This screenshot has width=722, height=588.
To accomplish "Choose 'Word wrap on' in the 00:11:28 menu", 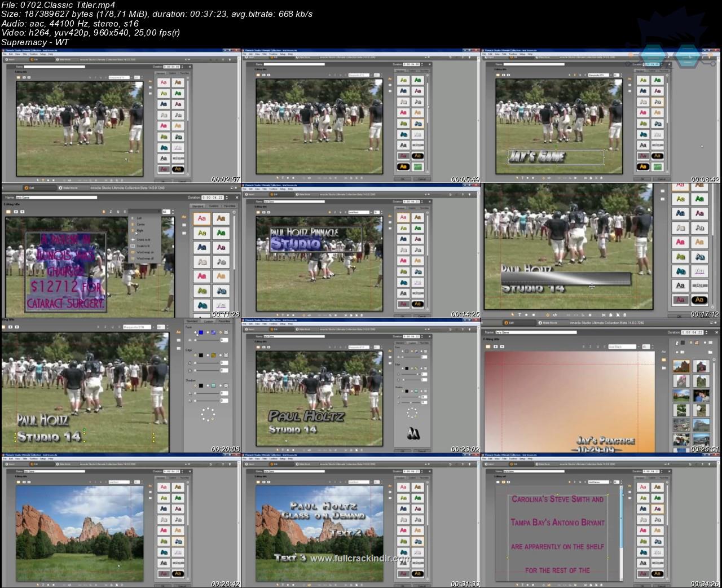I will point(145,252).
